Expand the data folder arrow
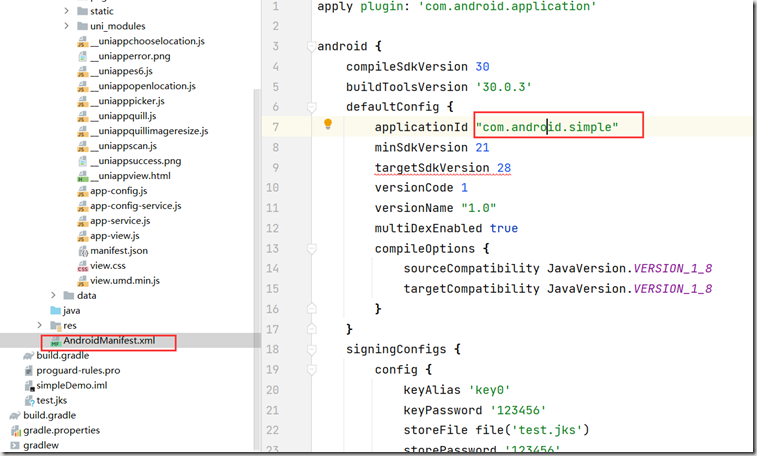 pos(55,296)
